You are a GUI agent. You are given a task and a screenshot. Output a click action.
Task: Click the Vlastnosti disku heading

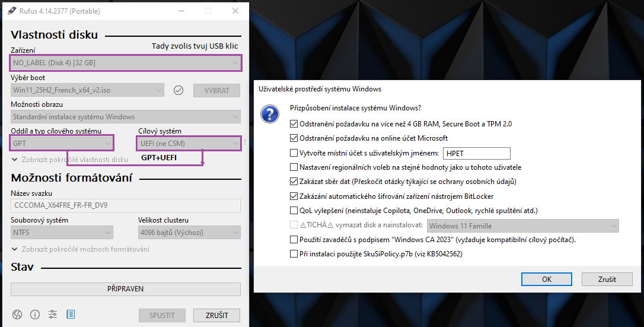[54, 35]
